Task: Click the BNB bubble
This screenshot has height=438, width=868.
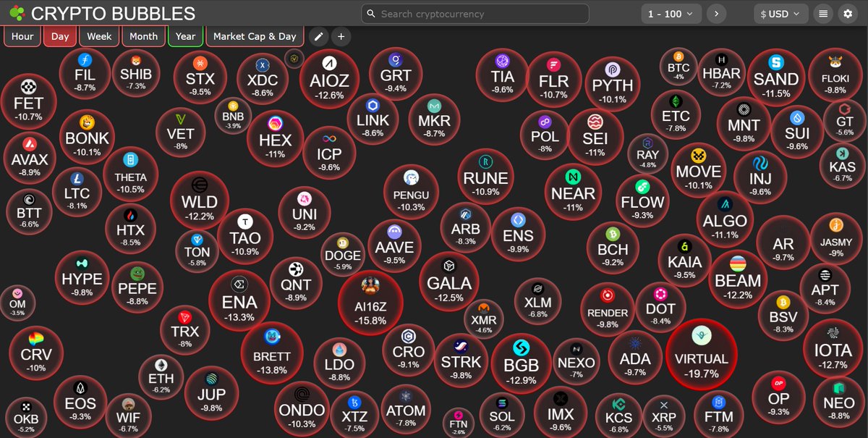Action: (234, 116)
